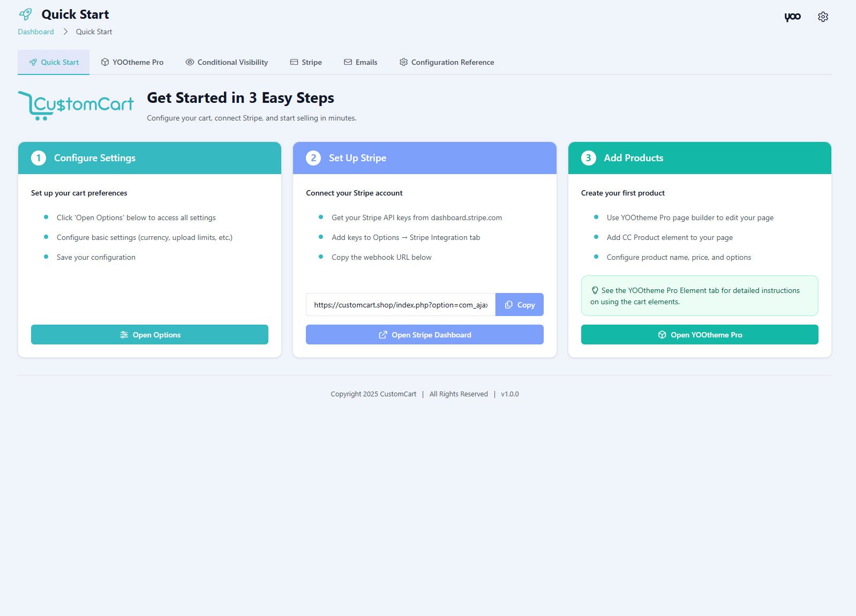The height and width of the screenshot is (616, 856).
Task: Focus the webhook URL text field
Action: (x=400, y=305)
